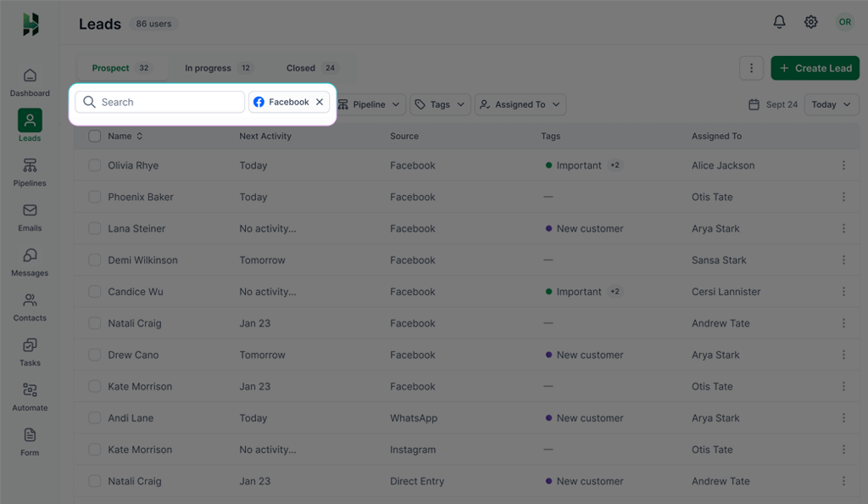Open the Automate section
This screenshot has height=504, width=868.
(30, 395)
